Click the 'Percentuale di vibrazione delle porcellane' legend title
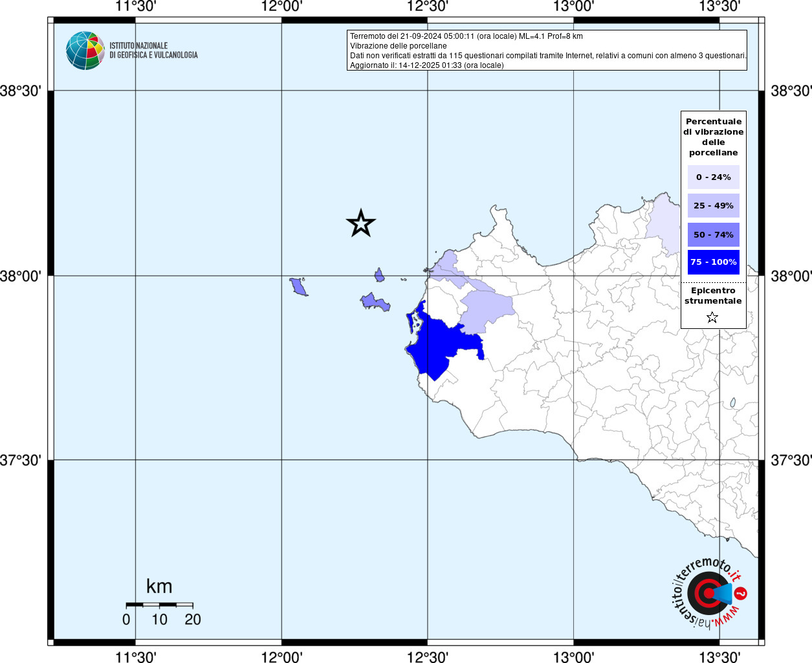Viewport: 812px width, 663px height. pos(714,137)
